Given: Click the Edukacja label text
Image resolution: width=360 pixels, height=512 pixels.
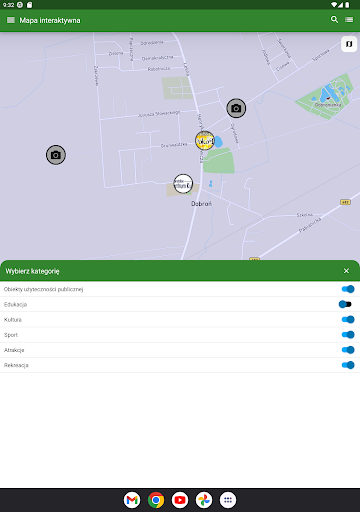Looking at the screenshot, I should pyautogui.click(x=15, y=304).
